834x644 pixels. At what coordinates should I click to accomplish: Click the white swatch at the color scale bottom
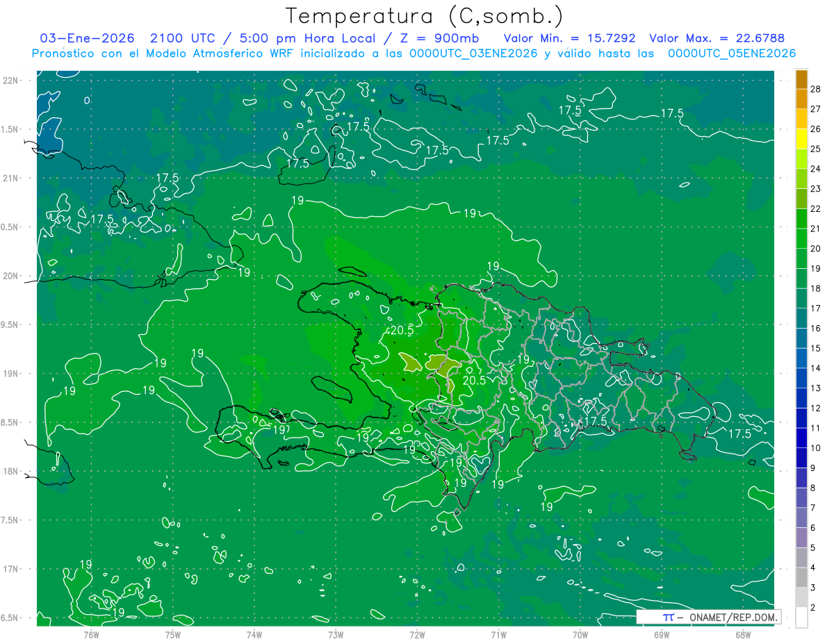click(x=801, y=618)
